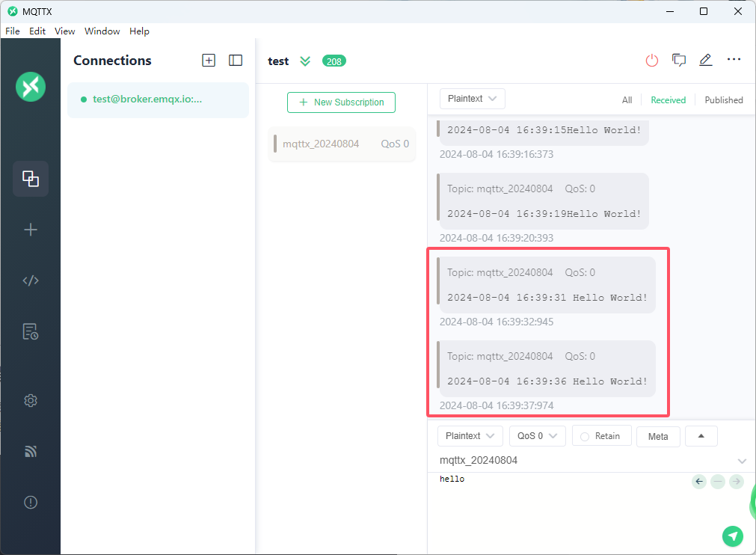Open the script code icon in sidebar
Image resolution: width=756 pixels, height=555 pixels.
point(31,280)
